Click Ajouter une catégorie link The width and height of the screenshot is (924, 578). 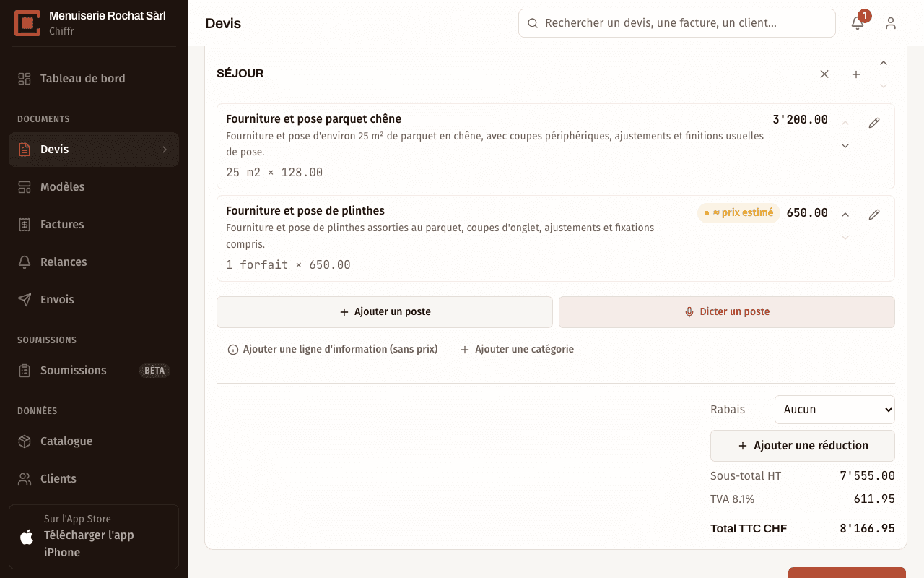point(517,350)
